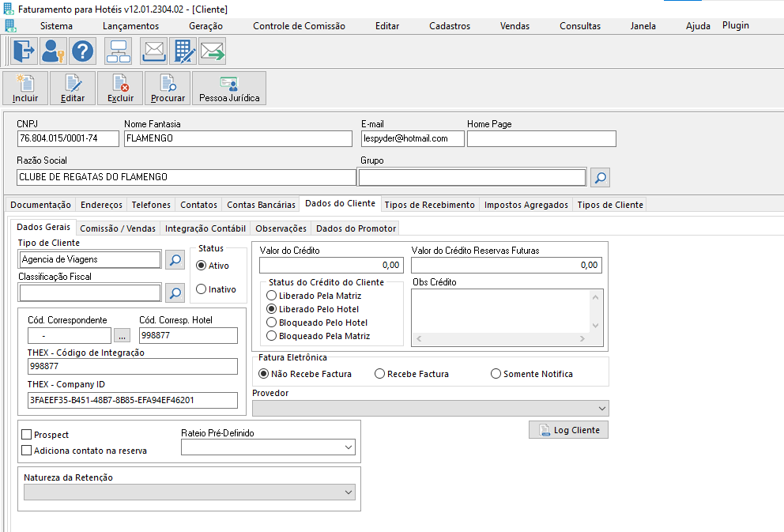
Task: Switch to the Contas Bancárias tab
Action: [x=261, y=205]
